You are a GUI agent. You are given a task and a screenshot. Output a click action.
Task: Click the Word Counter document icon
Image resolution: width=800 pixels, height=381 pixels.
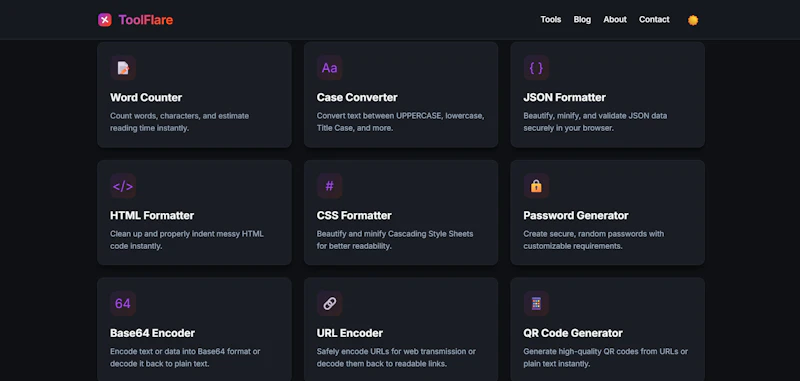(123, 68)
